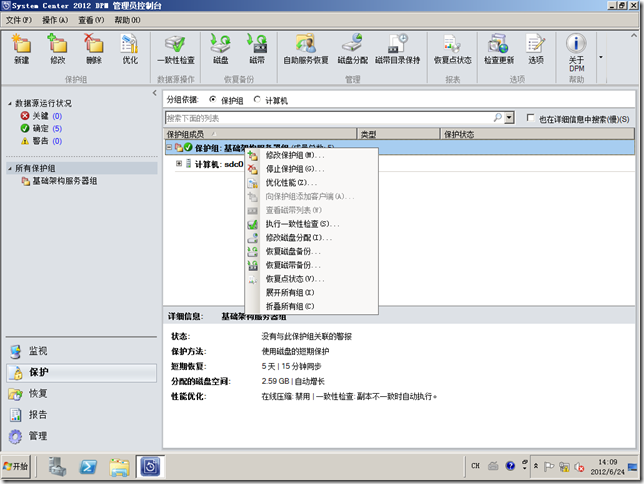644x484 pixels.
Task: Open the 恢复 navigation view
Action: 81,394
